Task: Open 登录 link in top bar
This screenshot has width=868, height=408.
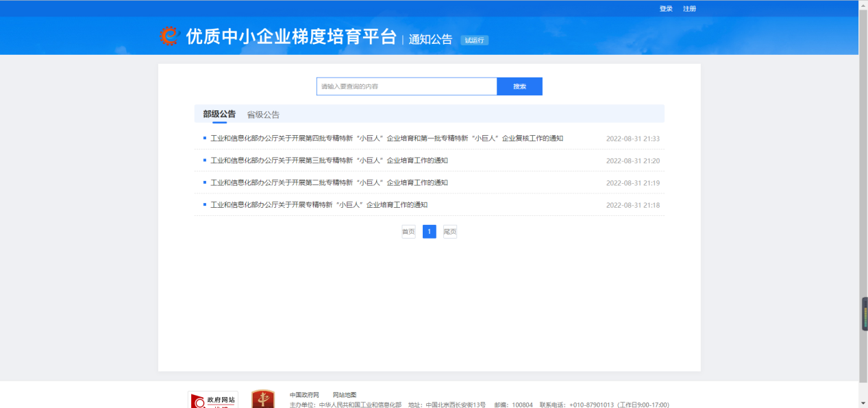Action: pos(666,9)
